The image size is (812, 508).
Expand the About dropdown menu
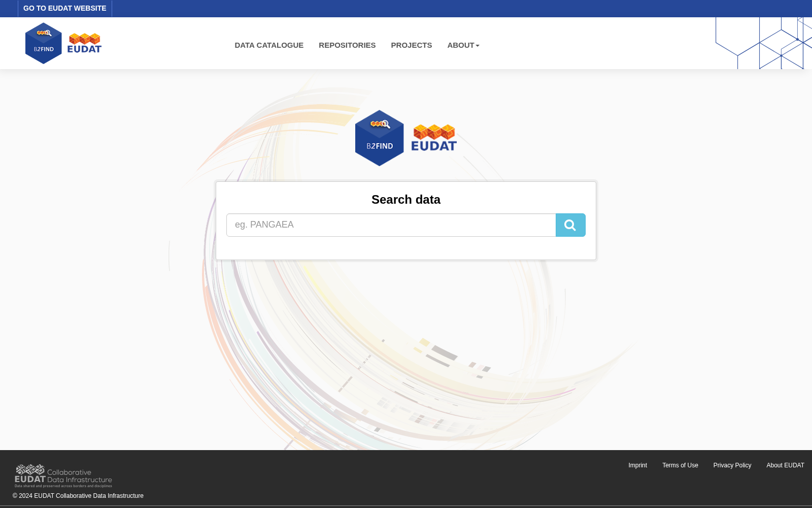tap(463, 45)
